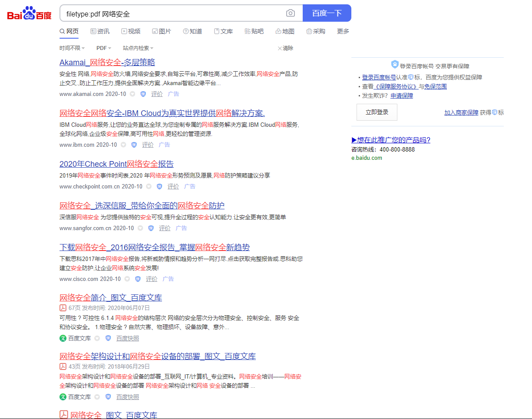Open 网络安全简介_图文_百度文库 result
This screenshot has width=532, height=419.
point(111,297)
